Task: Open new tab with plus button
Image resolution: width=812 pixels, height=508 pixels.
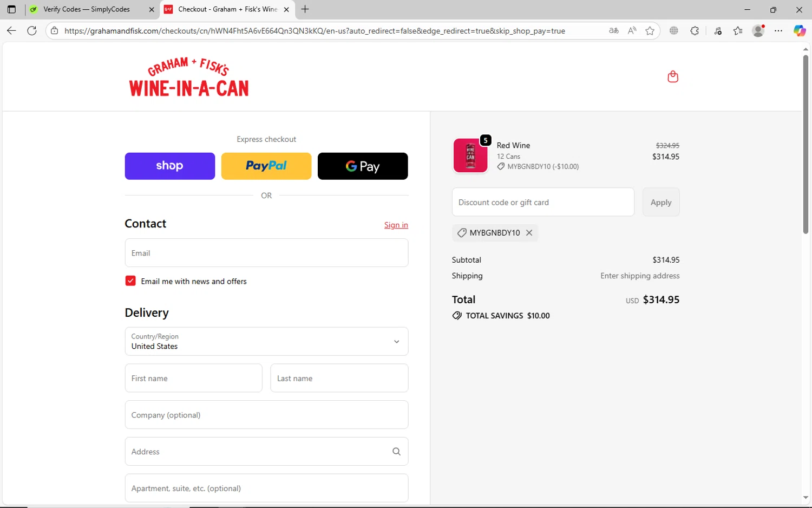Action: (x=305, y=9)
